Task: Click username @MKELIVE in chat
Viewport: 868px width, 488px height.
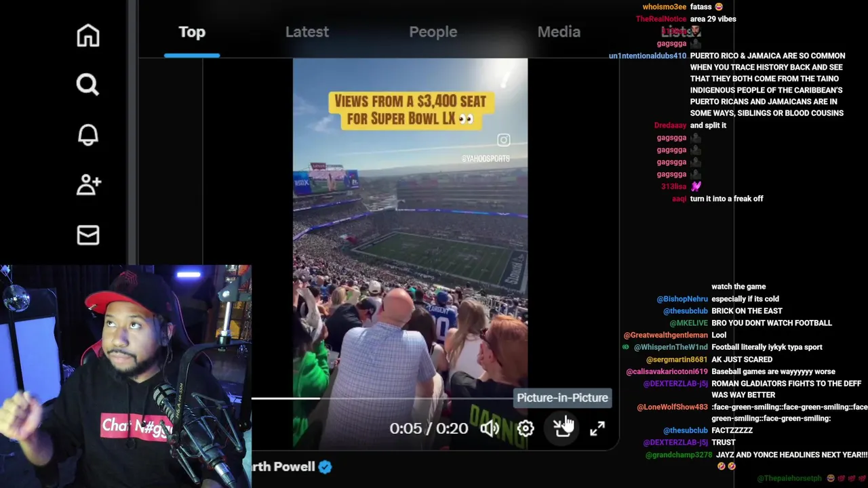Action: (x=688, y=323)
